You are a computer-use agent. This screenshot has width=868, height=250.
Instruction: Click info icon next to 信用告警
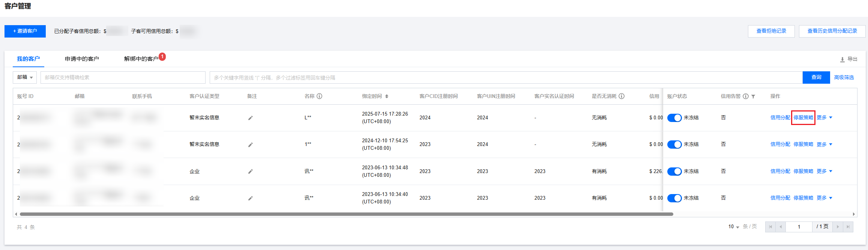[x=746, y=96]
